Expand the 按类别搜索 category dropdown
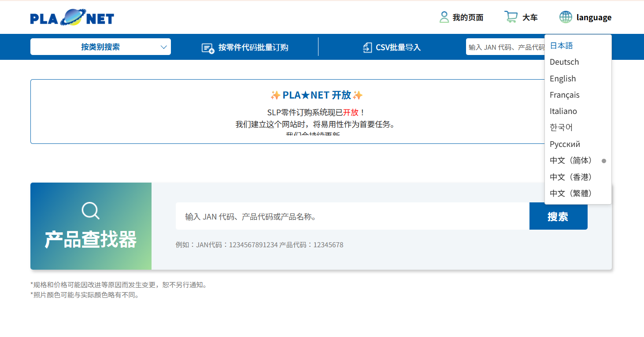This screenshot has height=337, width=644. [100, 47]
